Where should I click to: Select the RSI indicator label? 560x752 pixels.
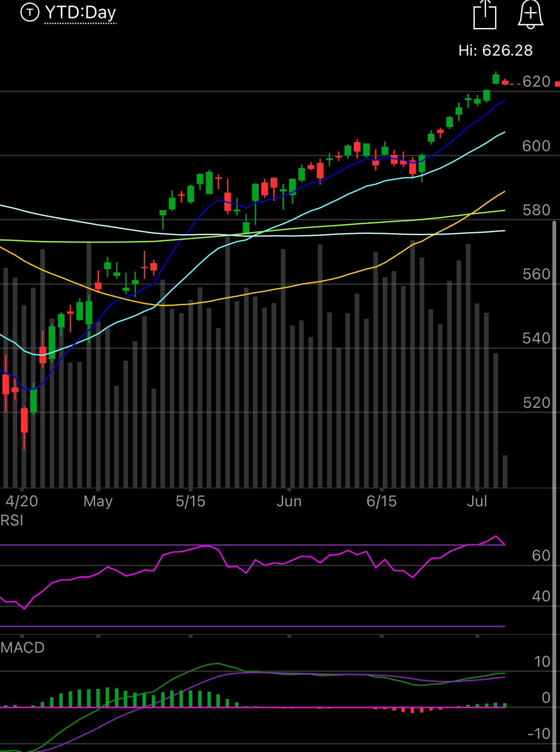(12, 520)
